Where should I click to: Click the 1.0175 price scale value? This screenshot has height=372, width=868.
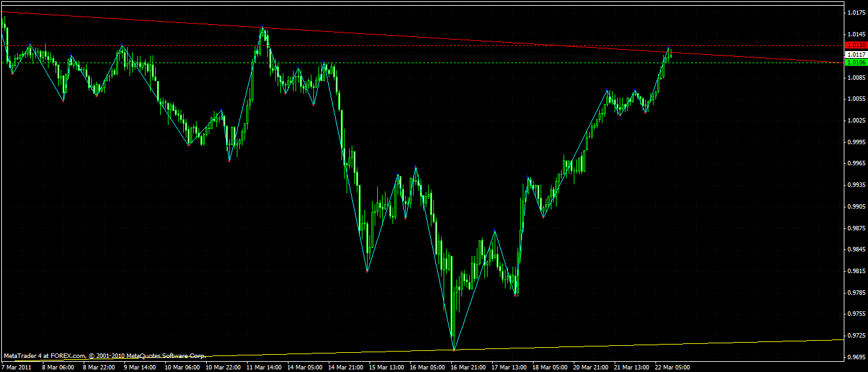(857, 13)
